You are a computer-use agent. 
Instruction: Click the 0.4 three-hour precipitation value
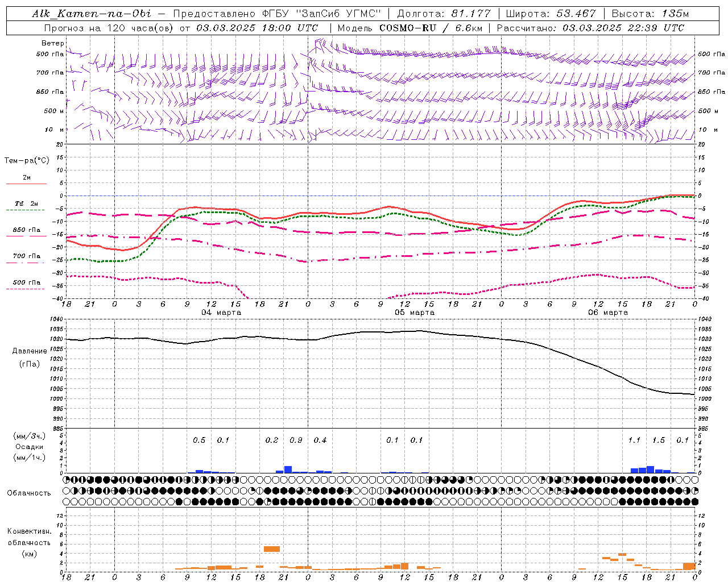point(320,440)
